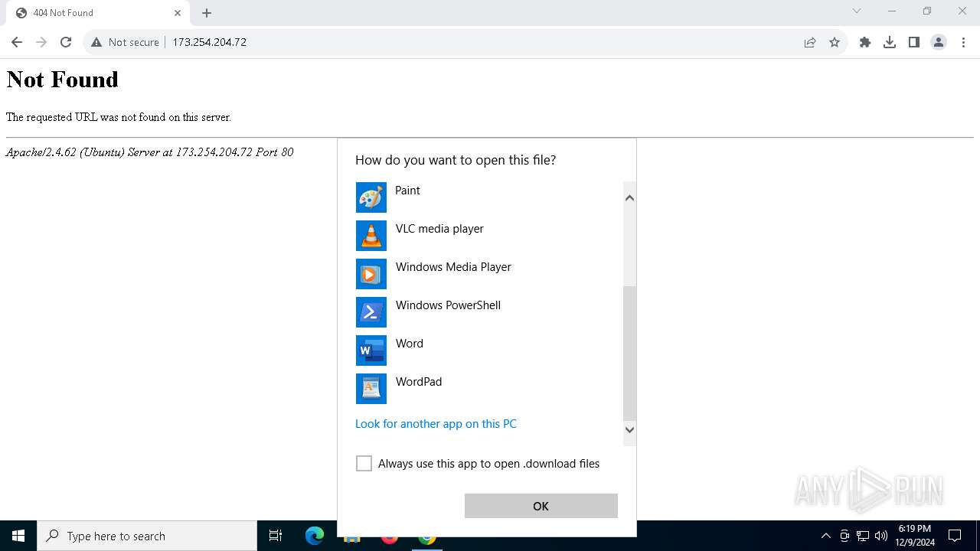The image size is (980, 551).
Task: Select the WordPad app icon
Action: 371,389
